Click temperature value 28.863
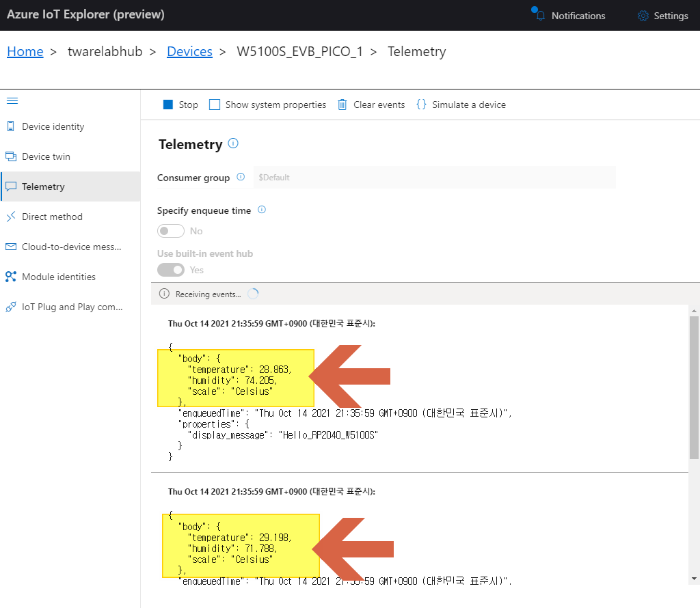 275,370
